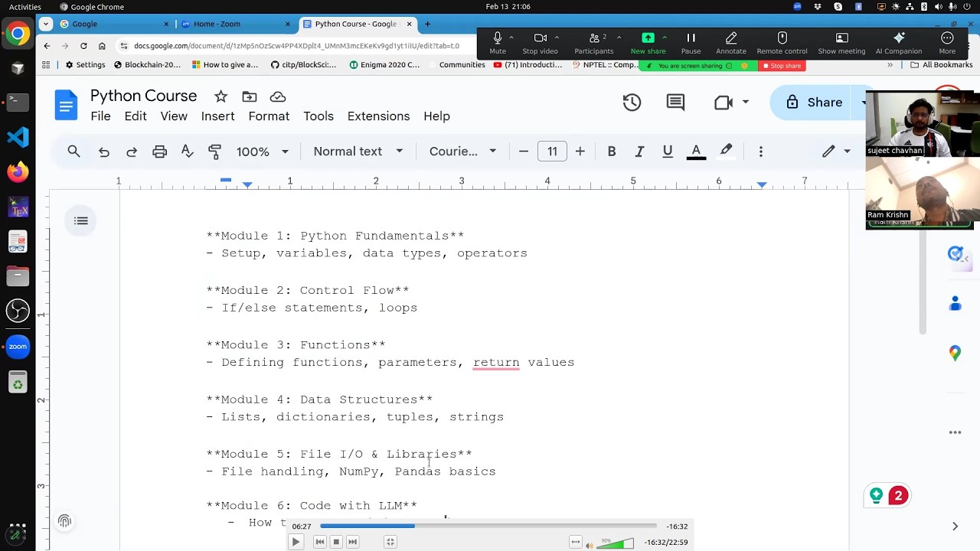980x551 pixels.
Task: Click the text color A swatch
Action: coord(696,152)
